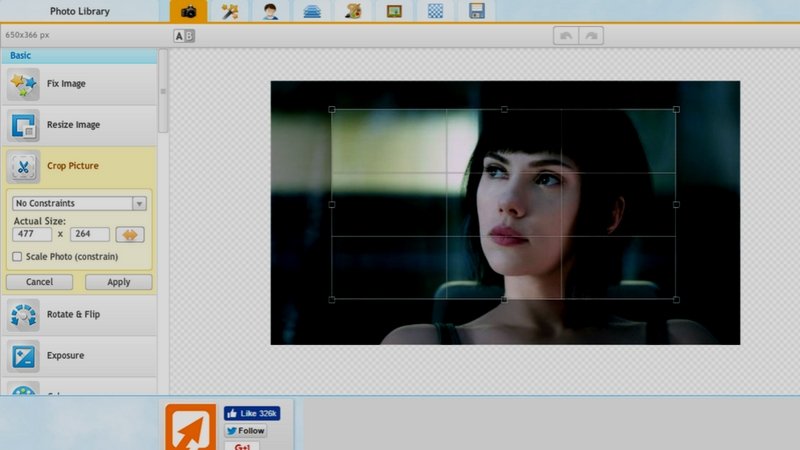The height and width of the screenshot is (450, 800).
Task: Swap width and height with orange arrows
Action: pyautogui.click(x=130, y=235)
